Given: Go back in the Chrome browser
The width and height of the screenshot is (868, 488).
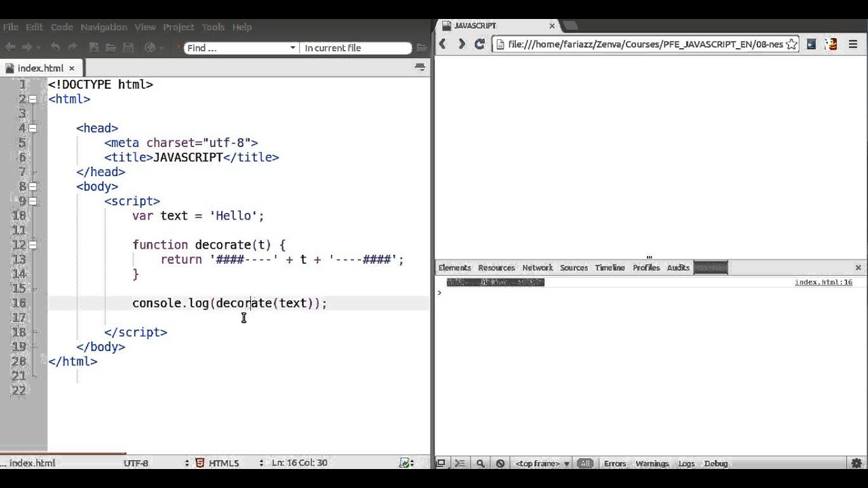Looking at the screenshot, I should click(443, 44).
